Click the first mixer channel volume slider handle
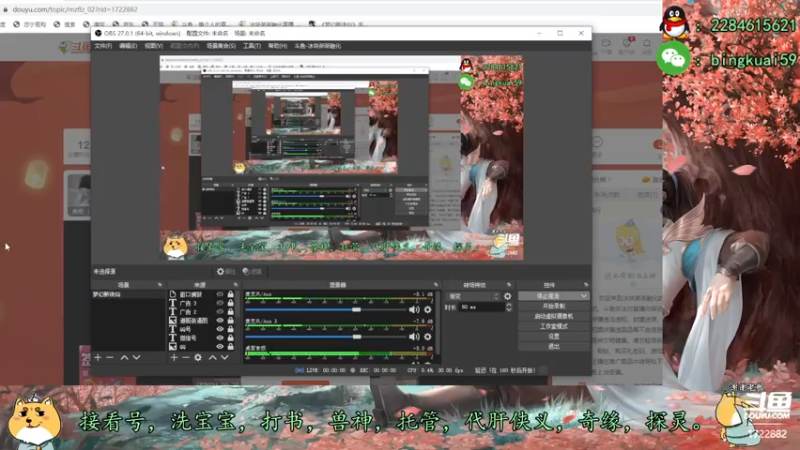 click(x=357, y=310)
